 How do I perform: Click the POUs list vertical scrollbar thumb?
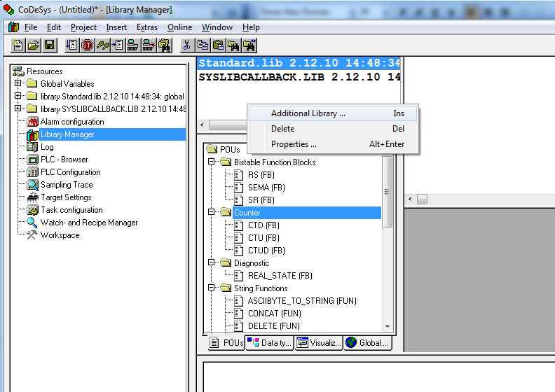[388, 192]
